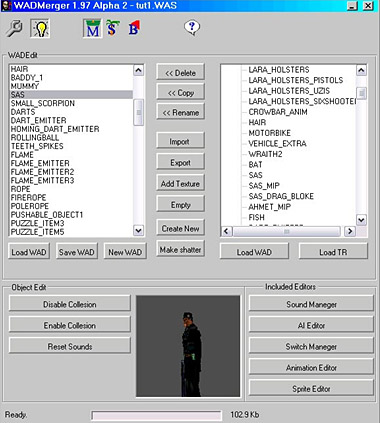Click right tree scroll-down arrow

coord(361,220)
